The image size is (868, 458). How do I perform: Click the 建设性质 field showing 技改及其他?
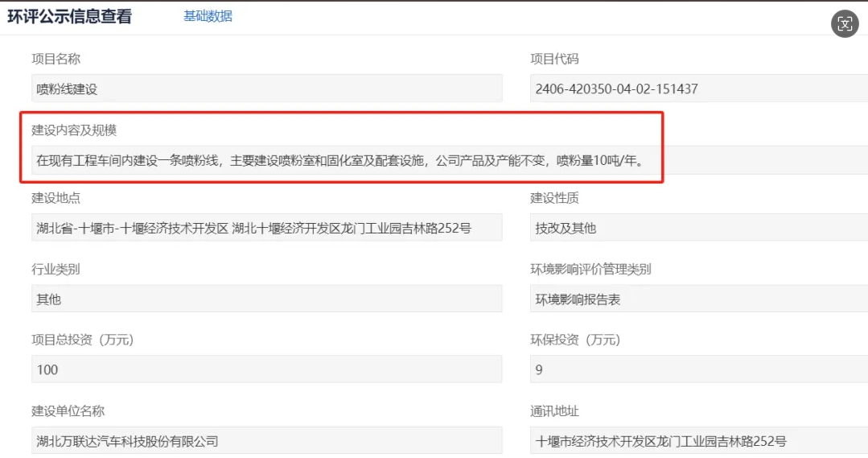[x=698, y=228]
